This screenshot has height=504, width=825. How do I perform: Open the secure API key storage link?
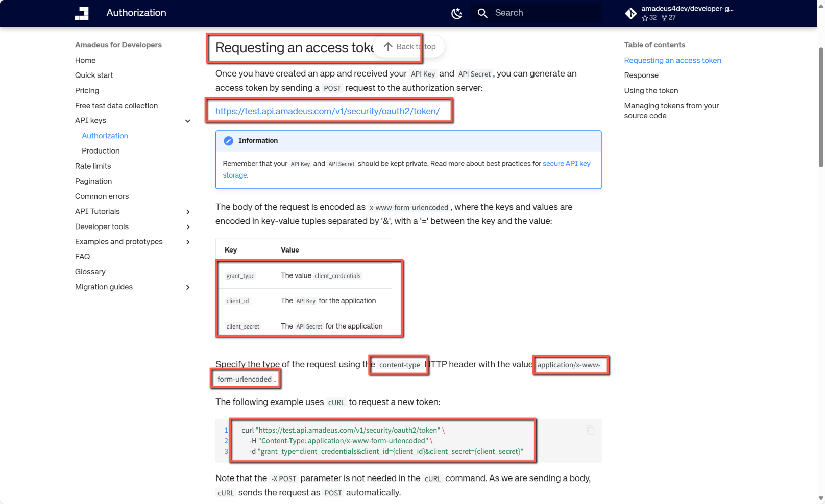click(x=566, y=164)
